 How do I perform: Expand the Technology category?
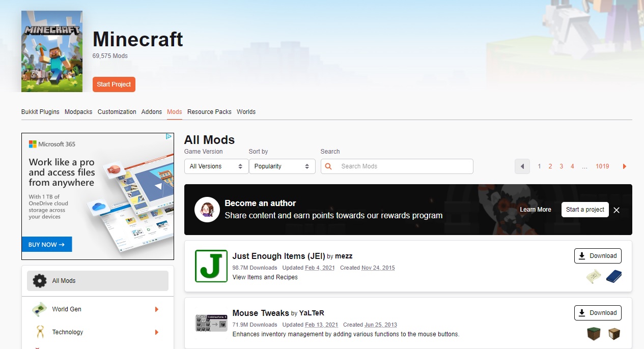click(x=156, y=332)
